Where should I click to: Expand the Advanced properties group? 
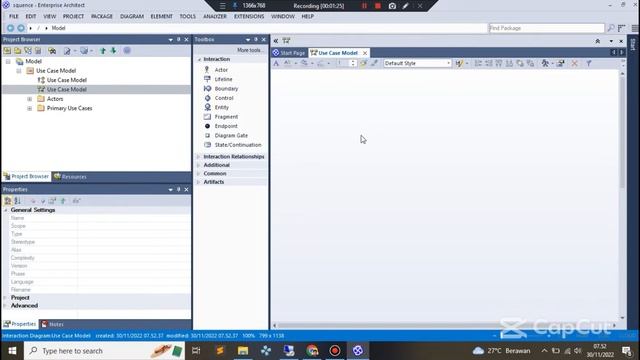coord(6,305)
